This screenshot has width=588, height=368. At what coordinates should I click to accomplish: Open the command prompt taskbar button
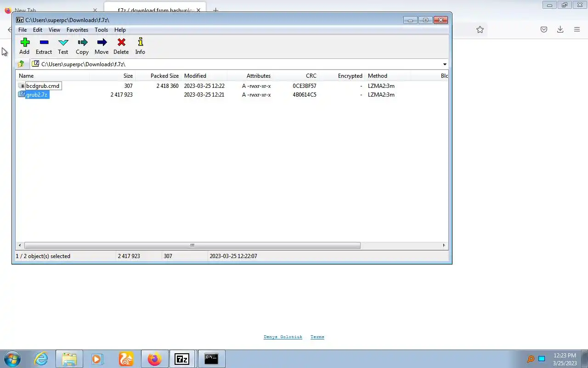pyautogui.click(x=211, y=359)
